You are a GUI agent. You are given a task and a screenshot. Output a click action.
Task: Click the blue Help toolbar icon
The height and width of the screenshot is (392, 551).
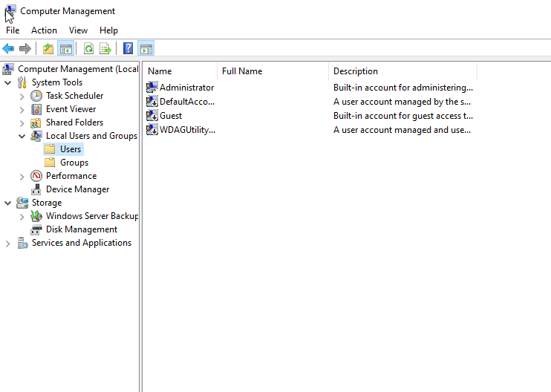click(x=128, y=48)
